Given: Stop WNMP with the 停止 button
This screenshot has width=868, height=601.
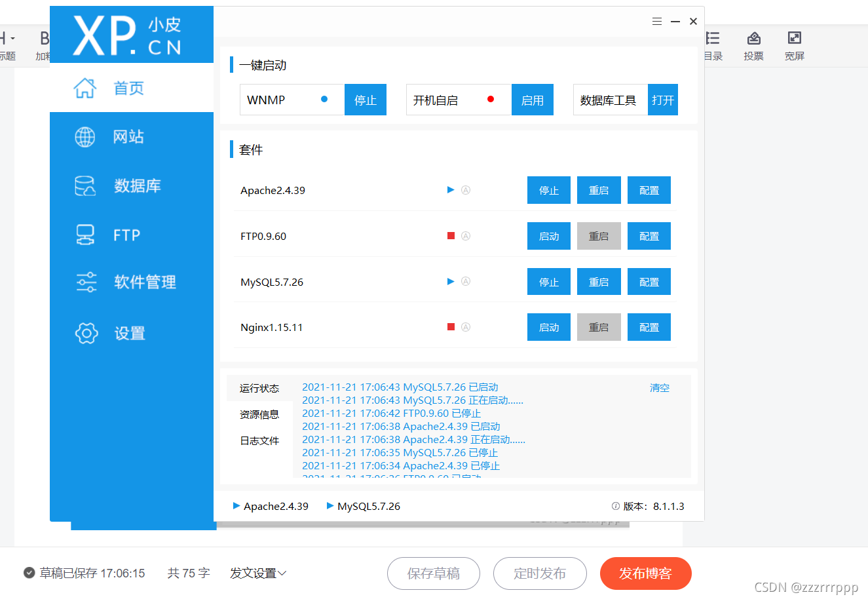Looking at the screenshot, I should pyautogui.click(x=366, y=100).
